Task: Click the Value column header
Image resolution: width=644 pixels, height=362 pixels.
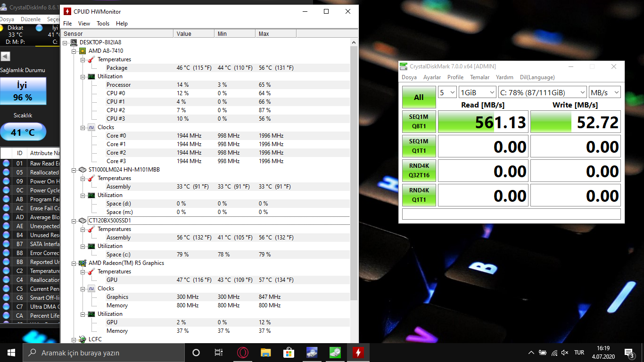Action: point(194,33)
